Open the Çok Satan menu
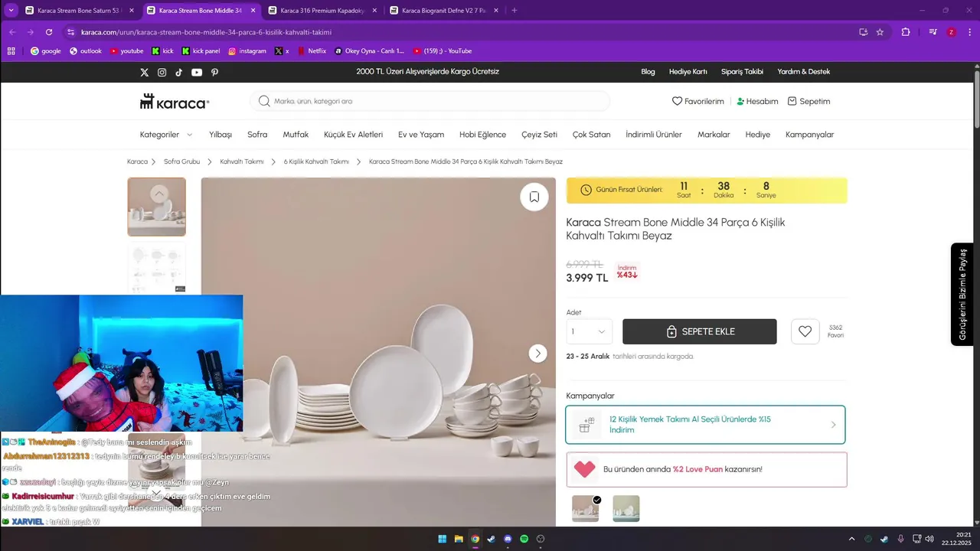 591,135
